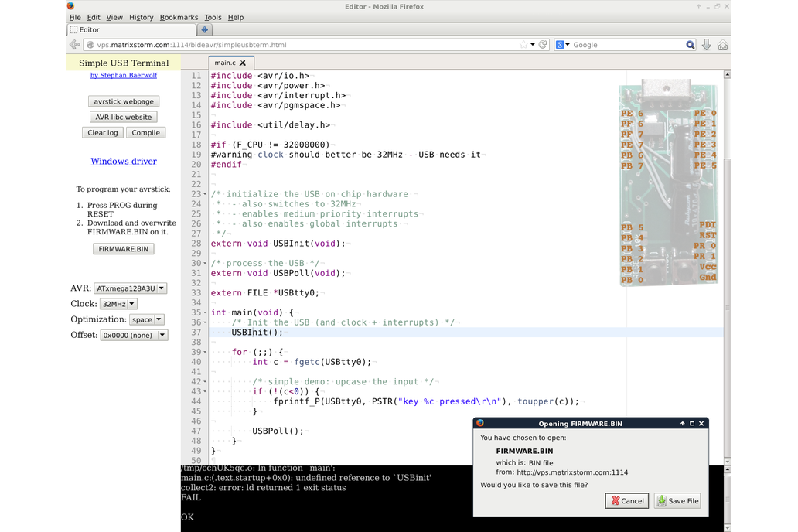The image size is (798, 532).
Task: Open the AVR chip dropdown
Action: pyautogui.click(x=130, y=288)
